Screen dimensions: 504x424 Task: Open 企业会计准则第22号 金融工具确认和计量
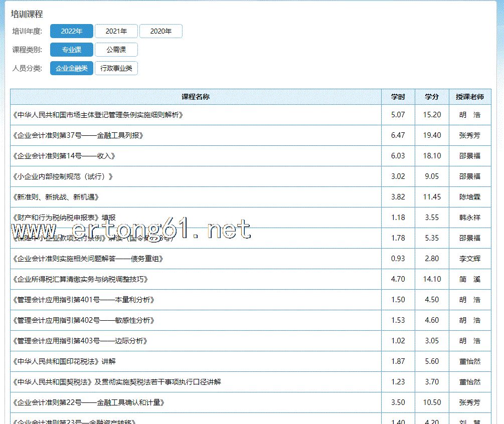pos(88,402)
